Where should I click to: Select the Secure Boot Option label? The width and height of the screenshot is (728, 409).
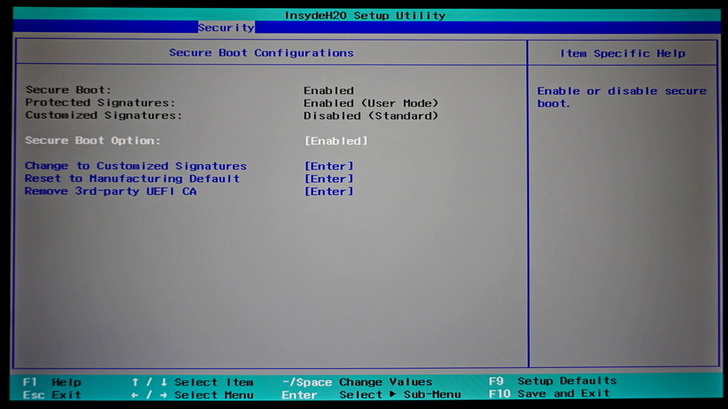tap(92, 141)
